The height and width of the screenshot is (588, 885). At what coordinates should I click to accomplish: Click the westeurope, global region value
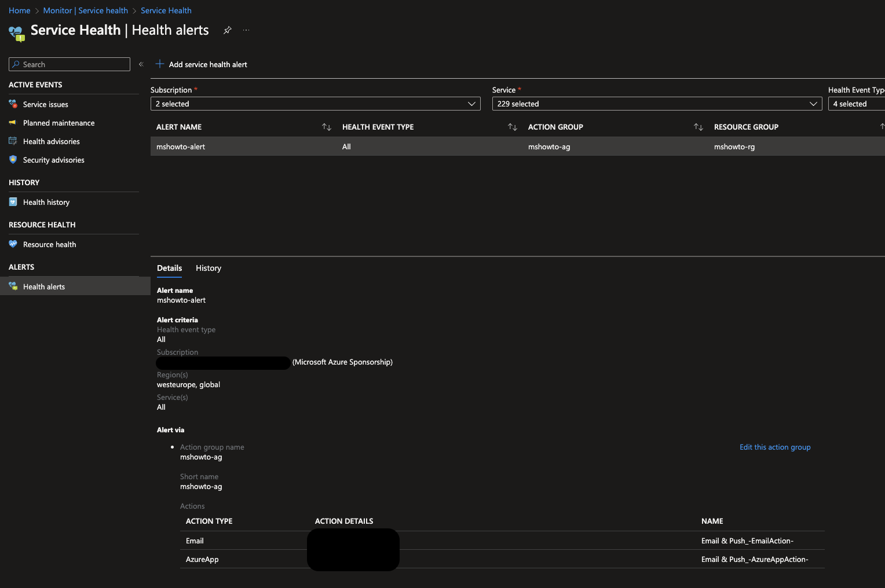(x=188, y=384)
